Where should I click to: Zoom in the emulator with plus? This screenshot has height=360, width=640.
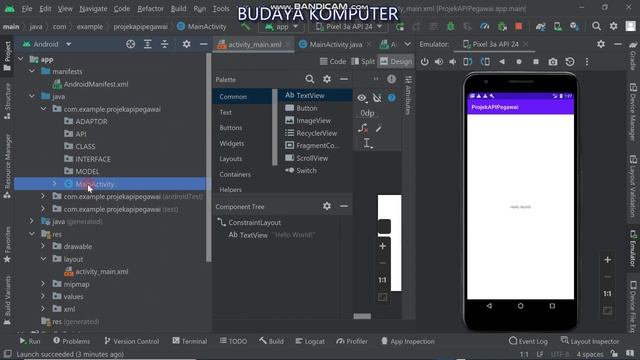point(607,260)
